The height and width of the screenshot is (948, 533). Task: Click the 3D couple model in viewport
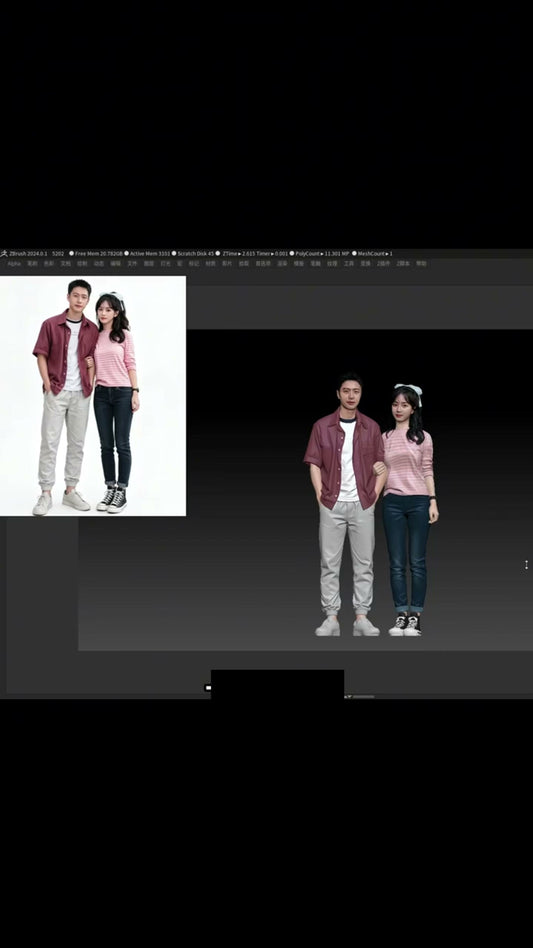[x=371, y=504]
